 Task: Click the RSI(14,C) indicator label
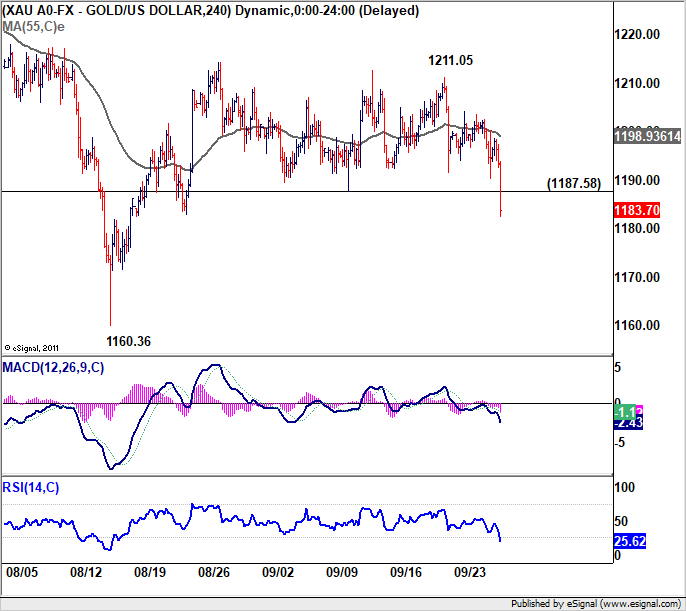(x=31, y=487)
